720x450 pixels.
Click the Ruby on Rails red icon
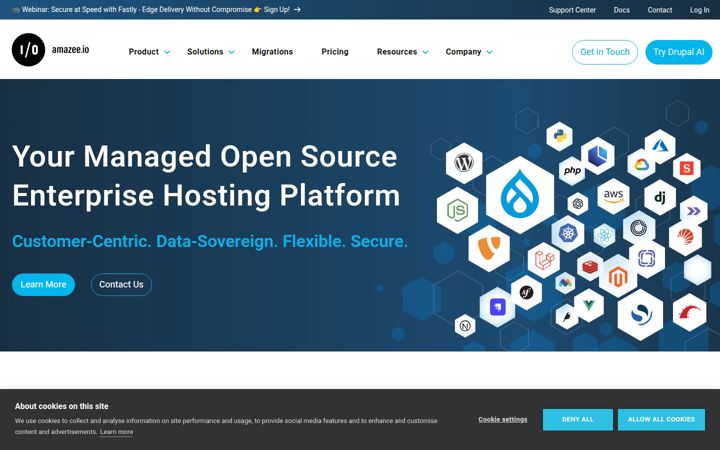[689, 312]
